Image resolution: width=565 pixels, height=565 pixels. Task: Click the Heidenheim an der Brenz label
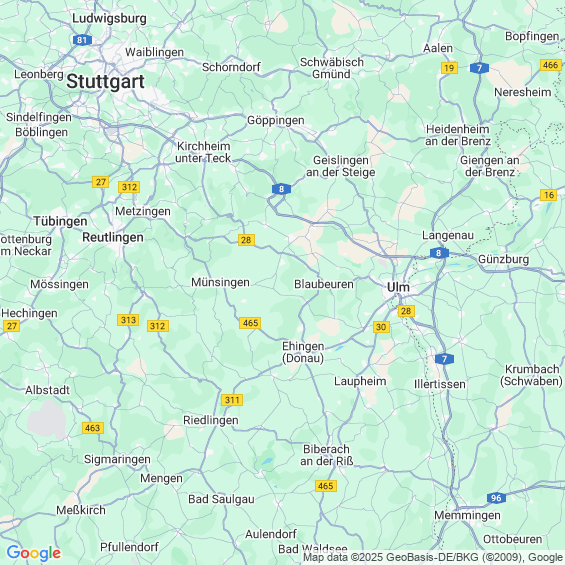point(458,135)
